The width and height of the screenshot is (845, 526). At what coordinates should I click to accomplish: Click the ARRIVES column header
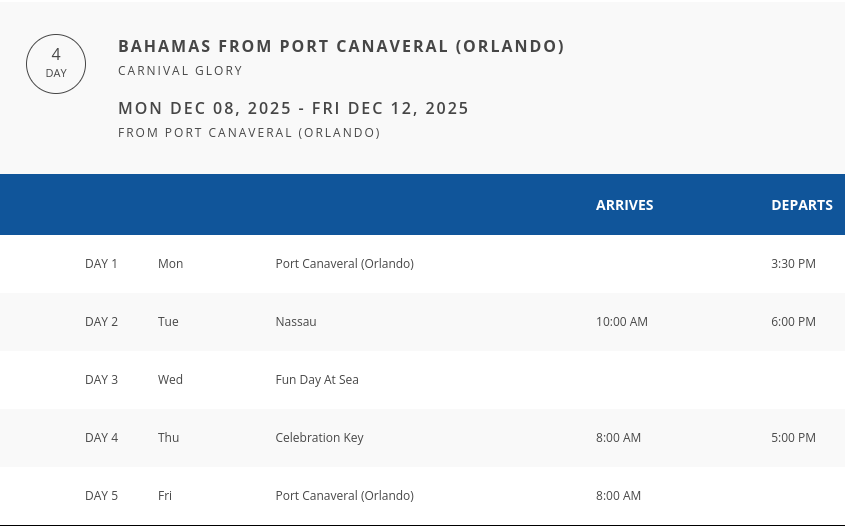coord(624,205)
